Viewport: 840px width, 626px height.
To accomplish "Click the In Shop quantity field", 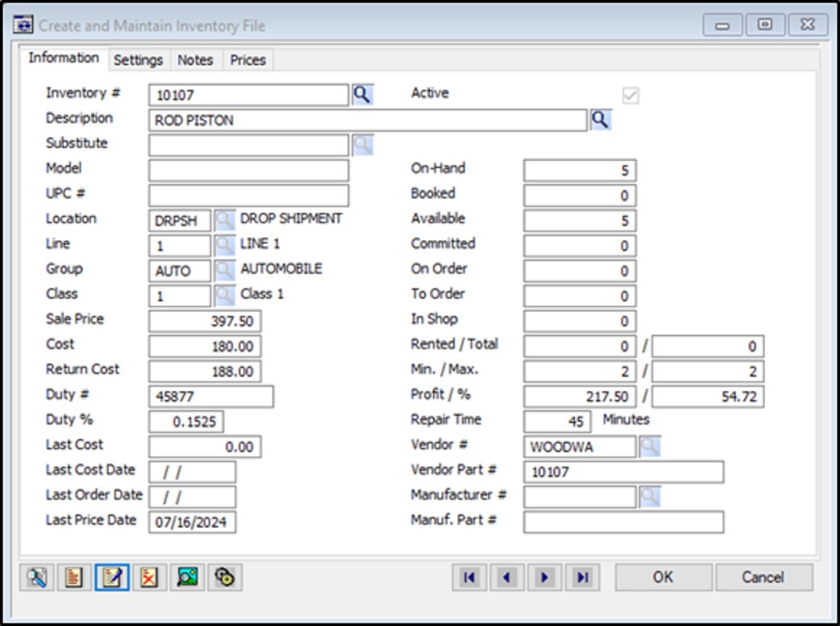I will pyautogui.click(x=579, y=321).
